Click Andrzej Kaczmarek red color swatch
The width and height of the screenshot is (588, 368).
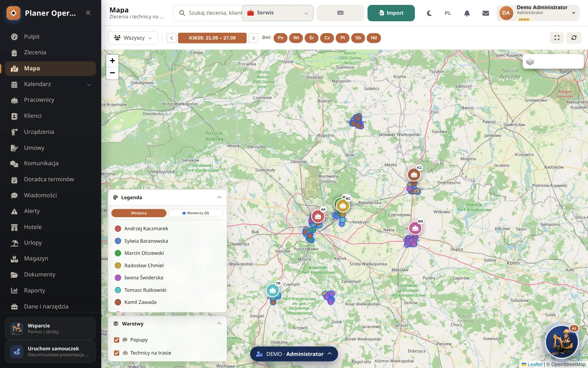[x=118, y=229]
